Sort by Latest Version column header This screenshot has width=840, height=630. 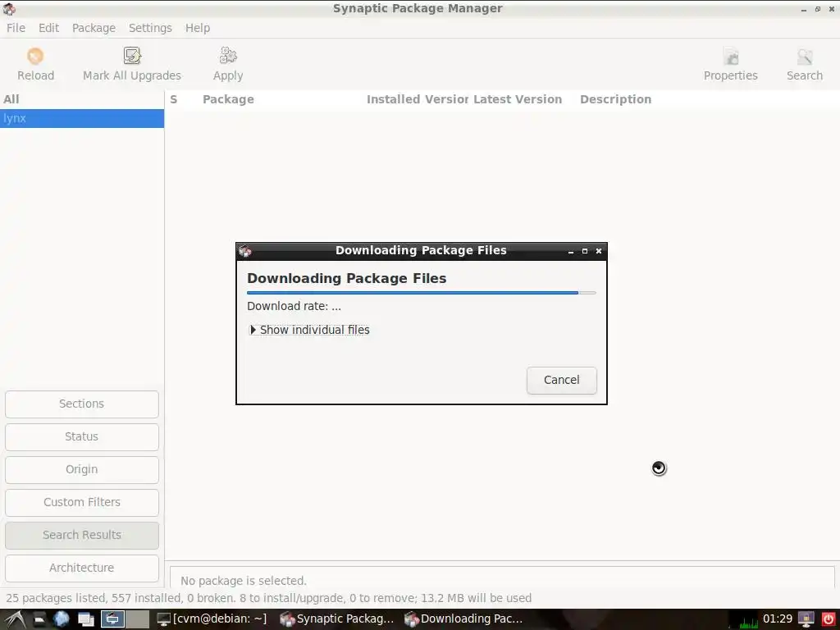click(x=518, y=99)
